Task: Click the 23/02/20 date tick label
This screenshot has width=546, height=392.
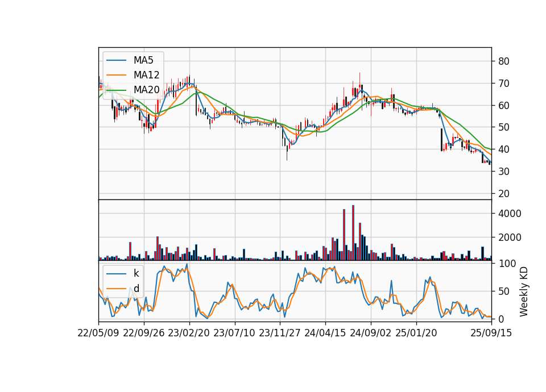Action: tap(189, 333)
